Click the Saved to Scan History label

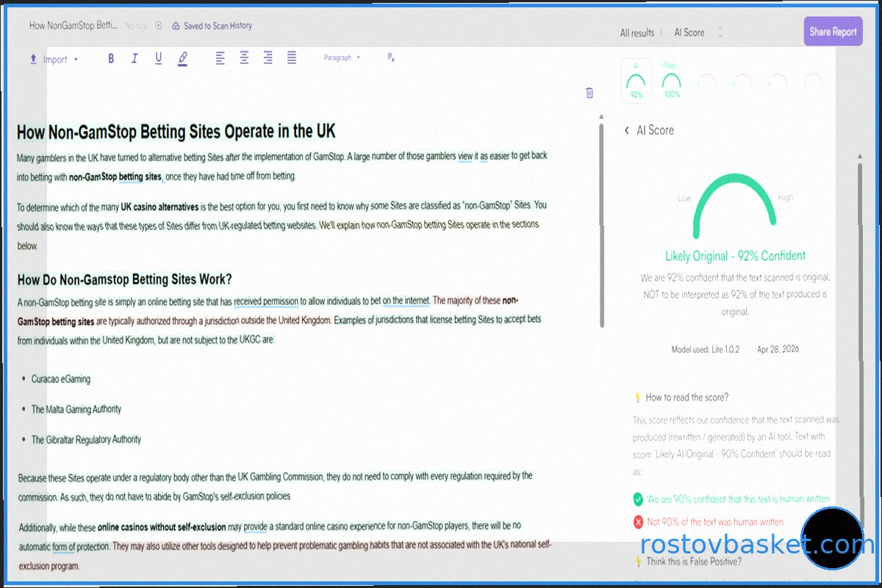pos(218,26)
